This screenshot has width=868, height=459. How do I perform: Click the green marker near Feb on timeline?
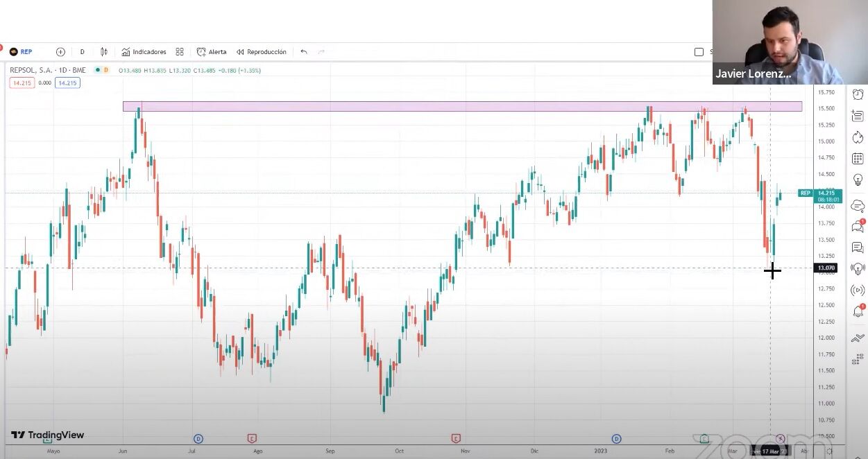click(x=704, y=438)
